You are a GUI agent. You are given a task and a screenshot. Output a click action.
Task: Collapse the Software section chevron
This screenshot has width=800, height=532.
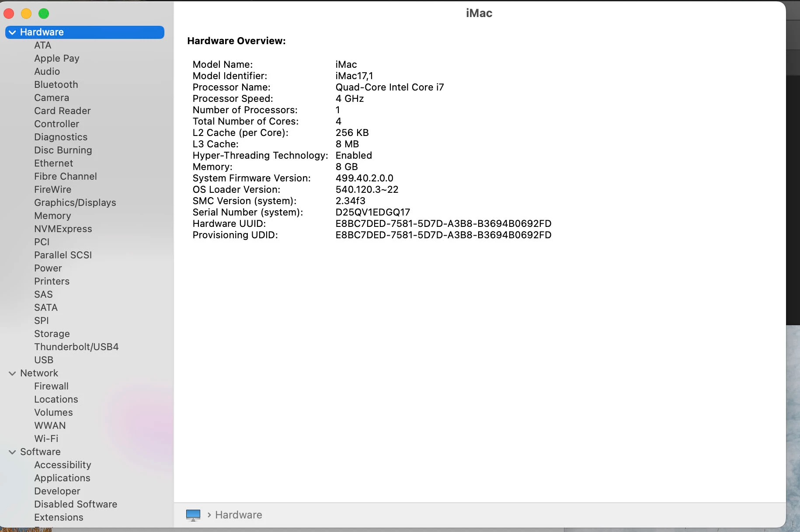tap(12, 452)
